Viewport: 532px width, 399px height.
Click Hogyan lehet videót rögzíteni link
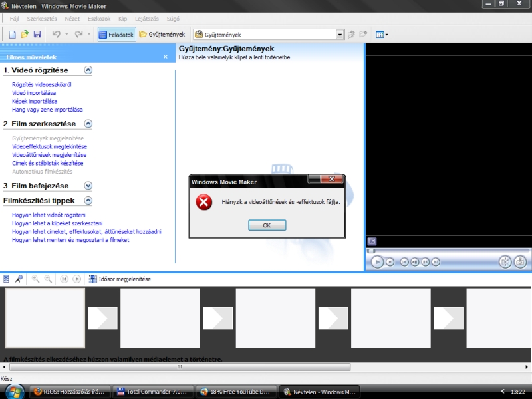(x=49, y=215)
